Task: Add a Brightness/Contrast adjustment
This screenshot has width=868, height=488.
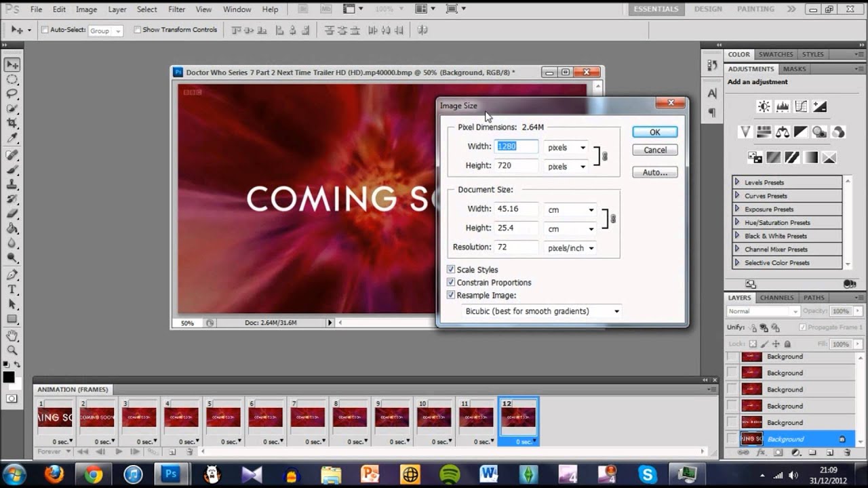Action: (x=764, y=106)
